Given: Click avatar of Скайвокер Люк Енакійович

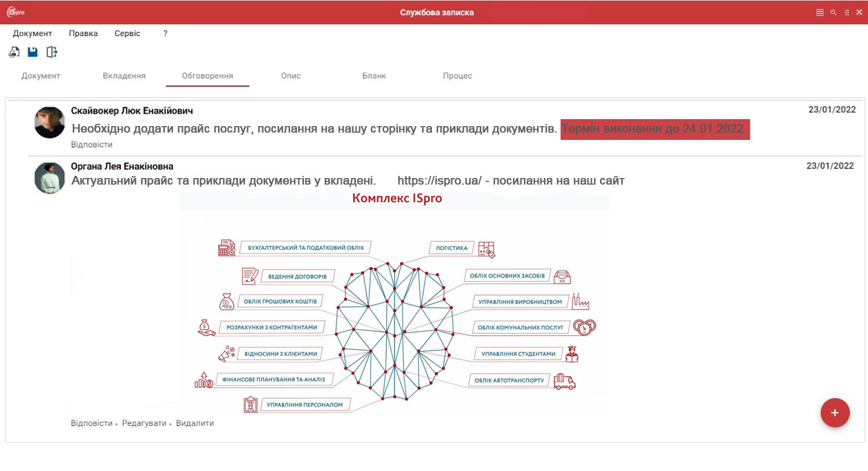Looking at the screenshot, I should pyautogui.click(x=49, y=123).
